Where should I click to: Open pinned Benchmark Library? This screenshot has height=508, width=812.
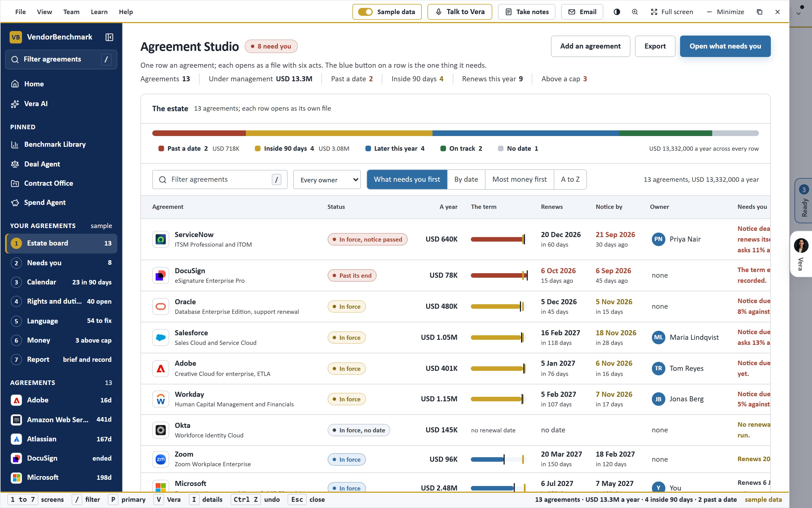61,144
